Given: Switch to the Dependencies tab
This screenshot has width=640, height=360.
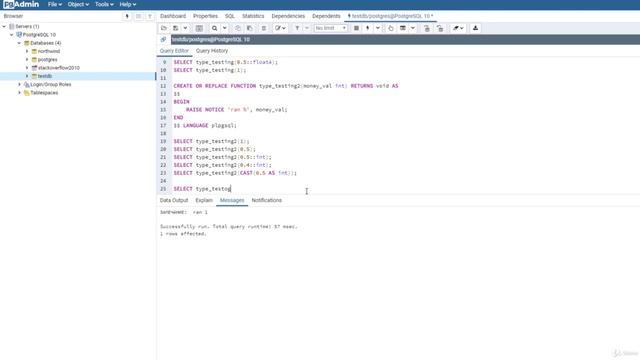Looking at the screenshot, I should (288, 16).
